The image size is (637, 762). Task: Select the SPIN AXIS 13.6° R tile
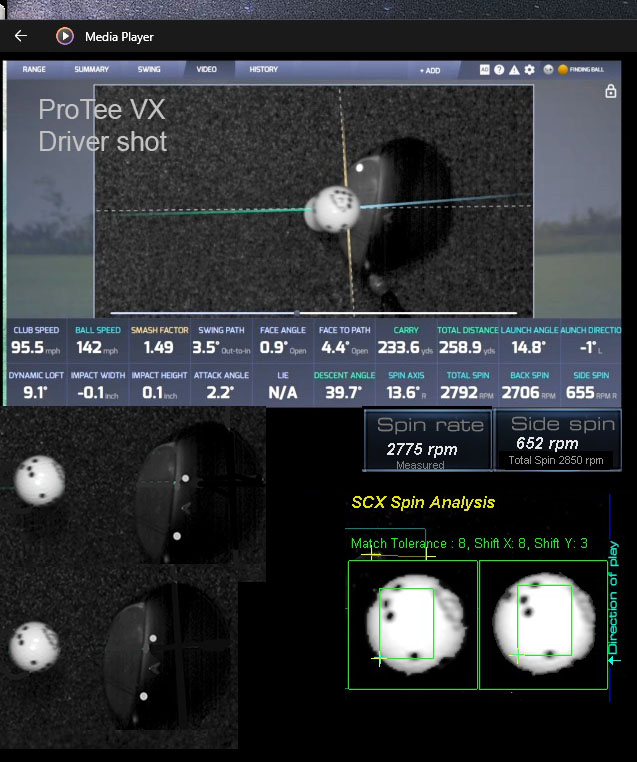[x=406, y=385]
